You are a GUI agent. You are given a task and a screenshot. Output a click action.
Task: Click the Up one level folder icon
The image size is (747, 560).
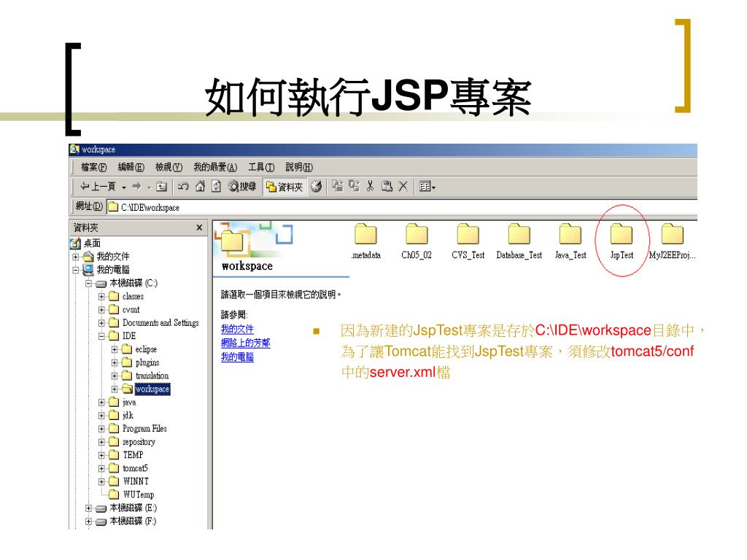(x=161, y=187)
